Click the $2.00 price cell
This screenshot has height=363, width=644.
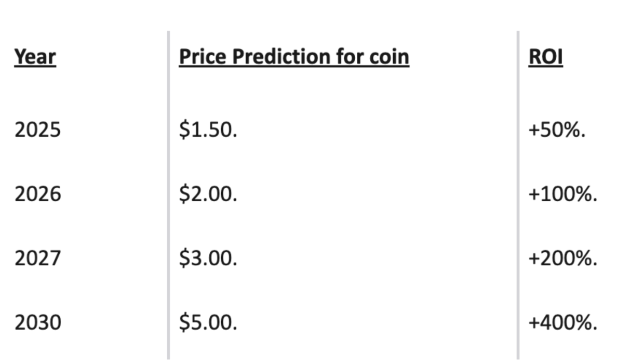click(x=208, y=194)
